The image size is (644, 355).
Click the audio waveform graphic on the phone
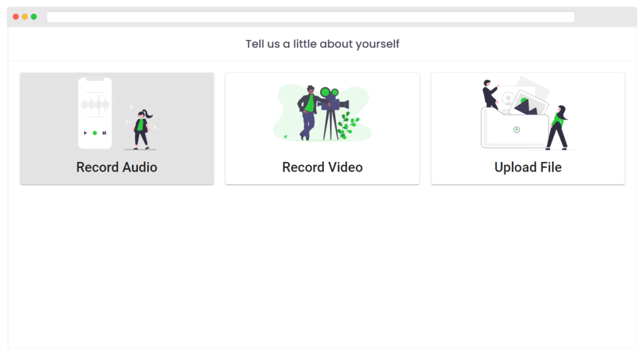click(95, 105)
